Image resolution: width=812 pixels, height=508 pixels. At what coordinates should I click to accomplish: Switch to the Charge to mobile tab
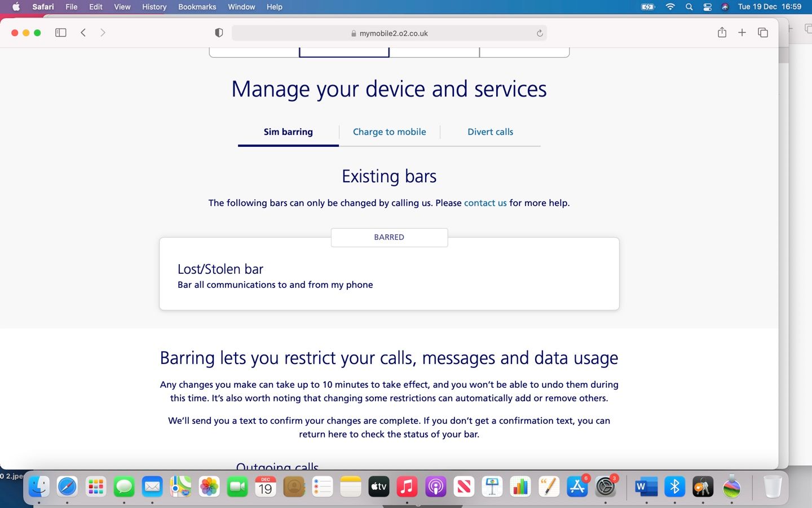pos(389,132)
